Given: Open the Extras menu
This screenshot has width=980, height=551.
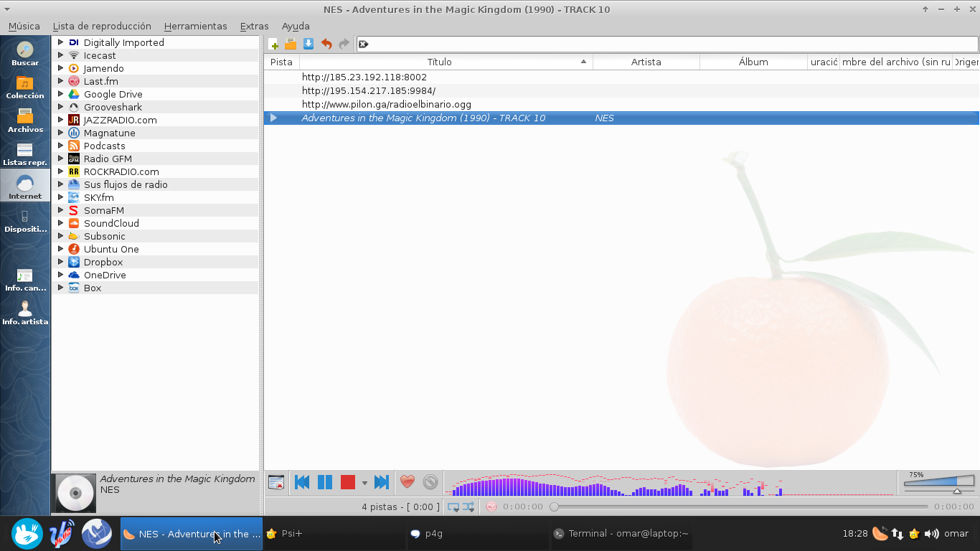Looking at the screenshot, I should 254,26.
